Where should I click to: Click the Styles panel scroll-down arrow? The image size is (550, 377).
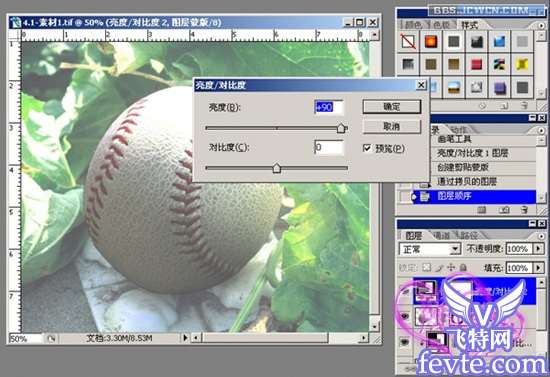coord(541,94)
